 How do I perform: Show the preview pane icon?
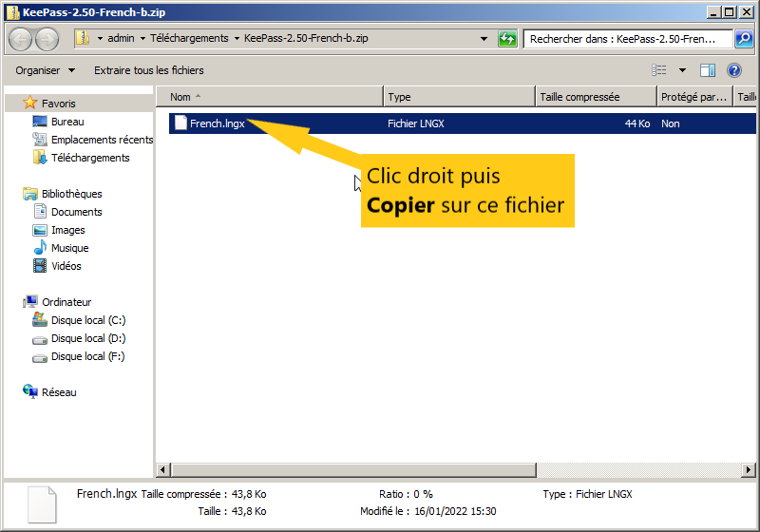(x=708, y=70)
